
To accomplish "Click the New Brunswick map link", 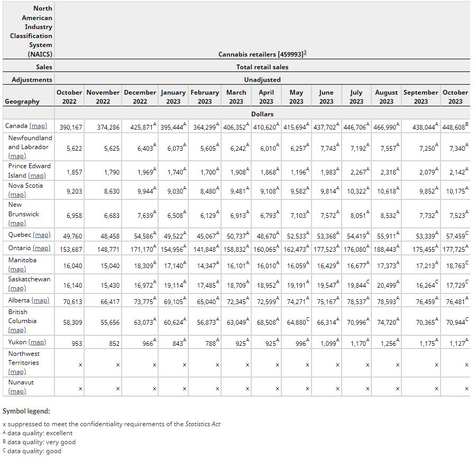I will tap(17, 223).
